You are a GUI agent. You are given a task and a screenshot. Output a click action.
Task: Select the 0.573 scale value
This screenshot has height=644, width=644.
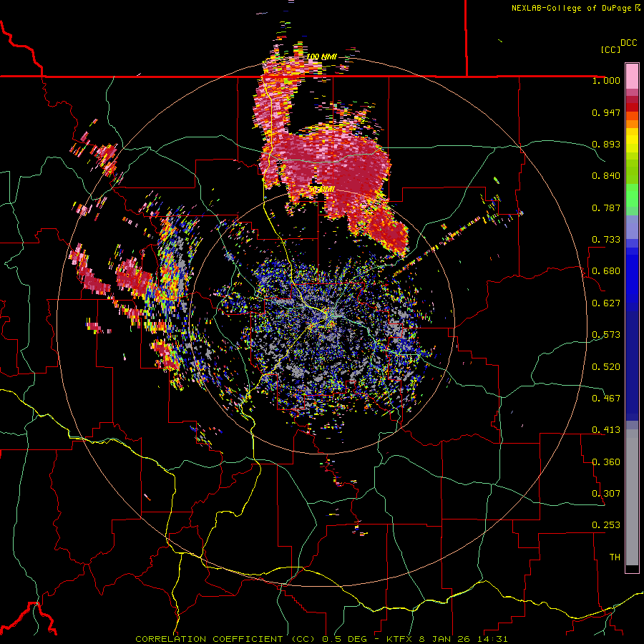pyautogui.click(x=606, y=335)
